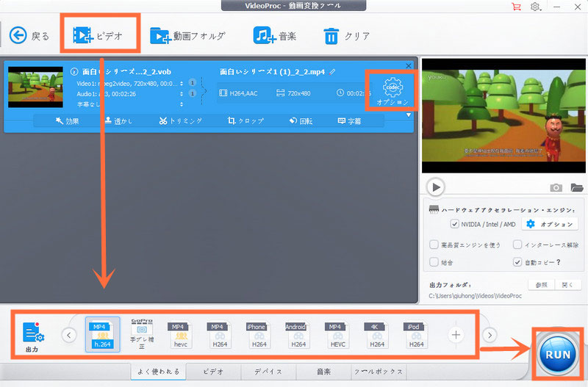Open トリミング trim tool

[x=181, y=121]
